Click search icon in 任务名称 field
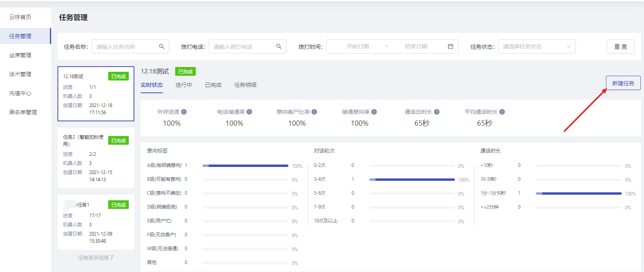This screenshot has width=644, height=272. click(162, 46)
